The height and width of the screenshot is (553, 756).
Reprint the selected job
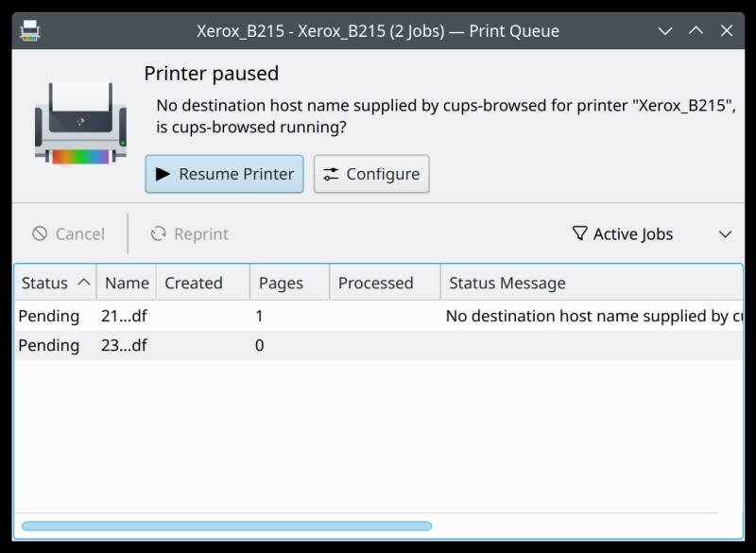click(x=190, y=233)
